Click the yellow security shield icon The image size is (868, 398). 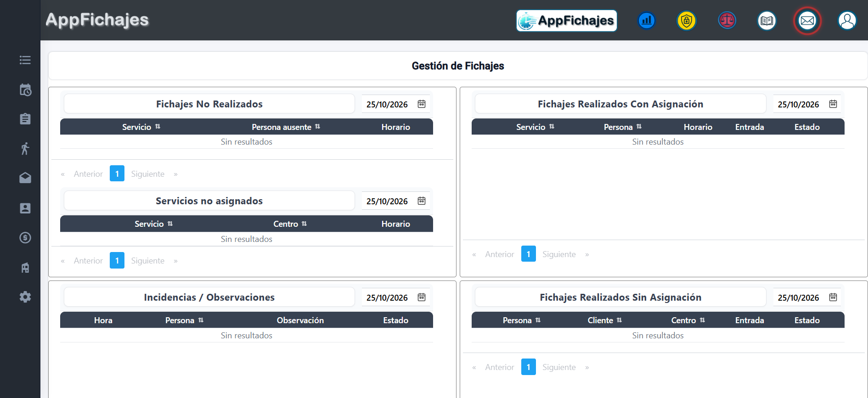click(x=687, y=21)
